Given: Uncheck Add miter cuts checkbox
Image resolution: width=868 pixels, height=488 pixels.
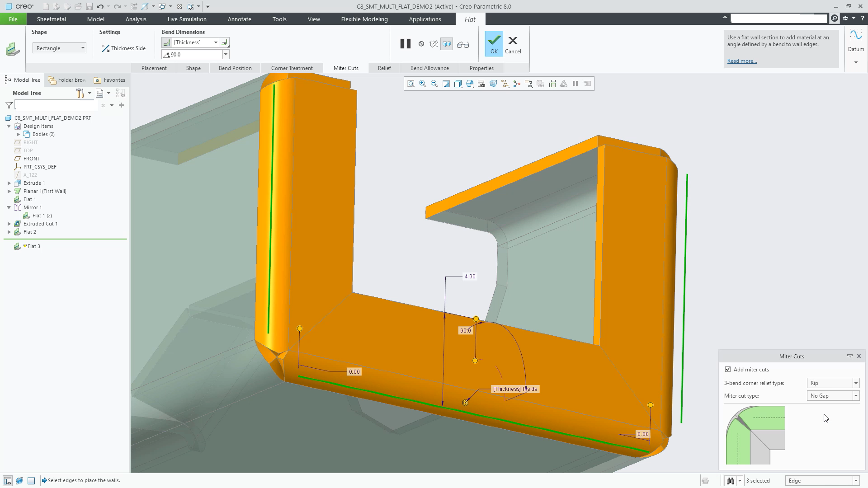Looking at the screenshot, I should 728,370.
